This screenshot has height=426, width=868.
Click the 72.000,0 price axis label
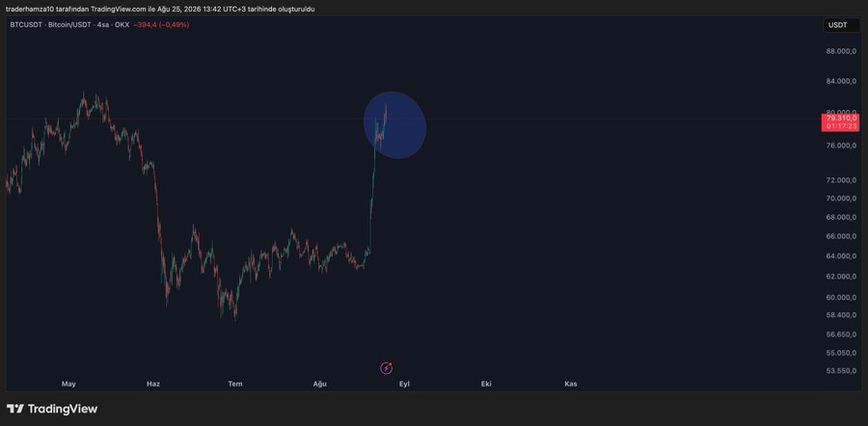840,180
